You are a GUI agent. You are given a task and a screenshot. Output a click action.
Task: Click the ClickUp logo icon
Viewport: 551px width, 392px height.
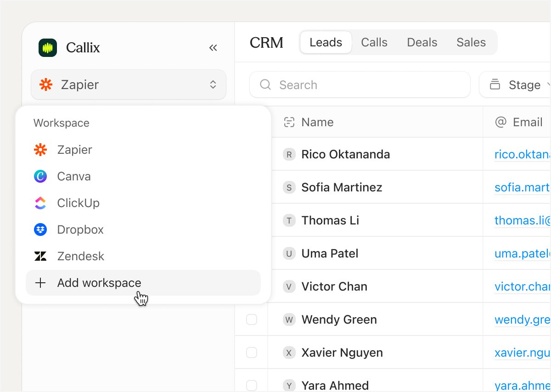40,203
